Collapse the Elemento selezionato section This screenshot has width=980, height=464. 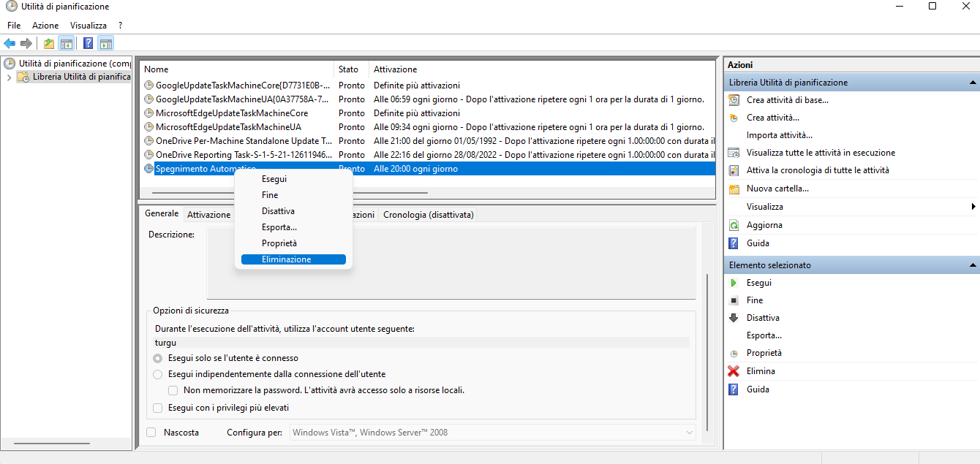click(x=973, y=265)
